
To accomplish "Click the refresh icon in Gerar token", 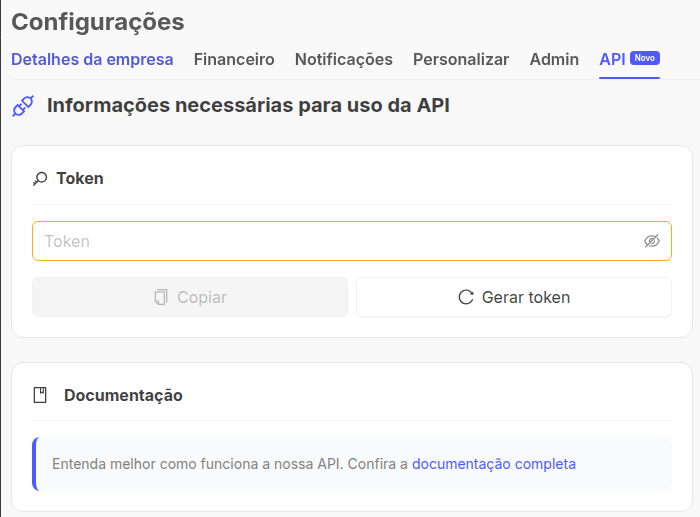I will pos(465,297).
